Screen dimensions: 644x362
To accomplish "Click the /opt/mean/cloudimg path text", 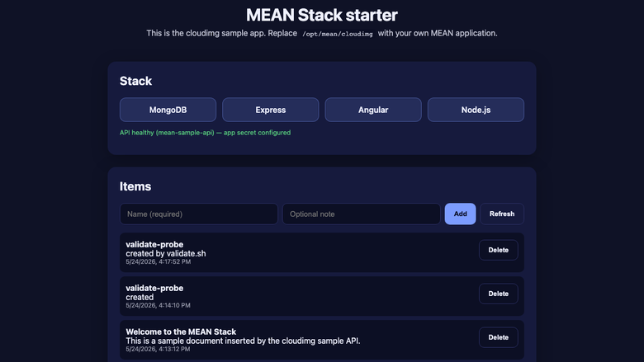I will pyautogui.click(x=338, y=34).
